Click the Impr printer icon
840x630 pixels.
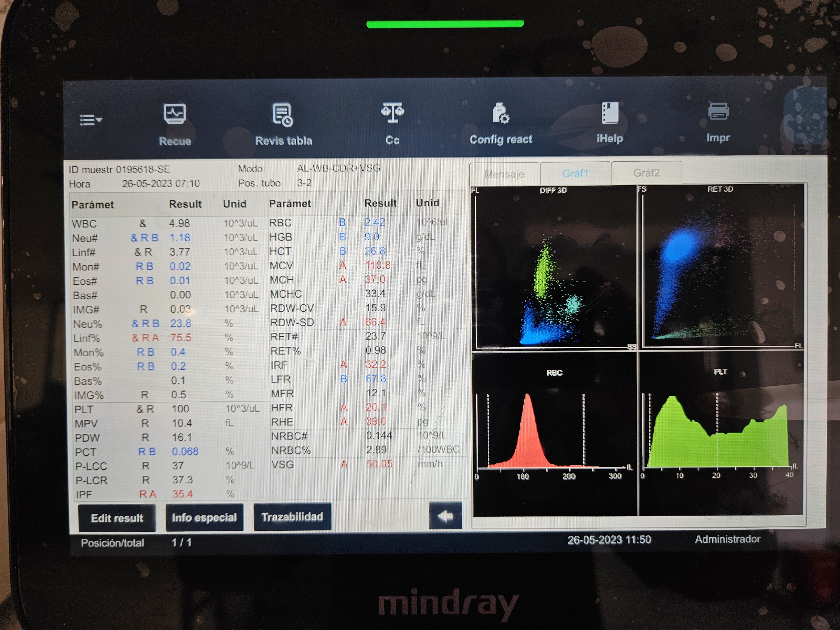[x=718, y=112]
